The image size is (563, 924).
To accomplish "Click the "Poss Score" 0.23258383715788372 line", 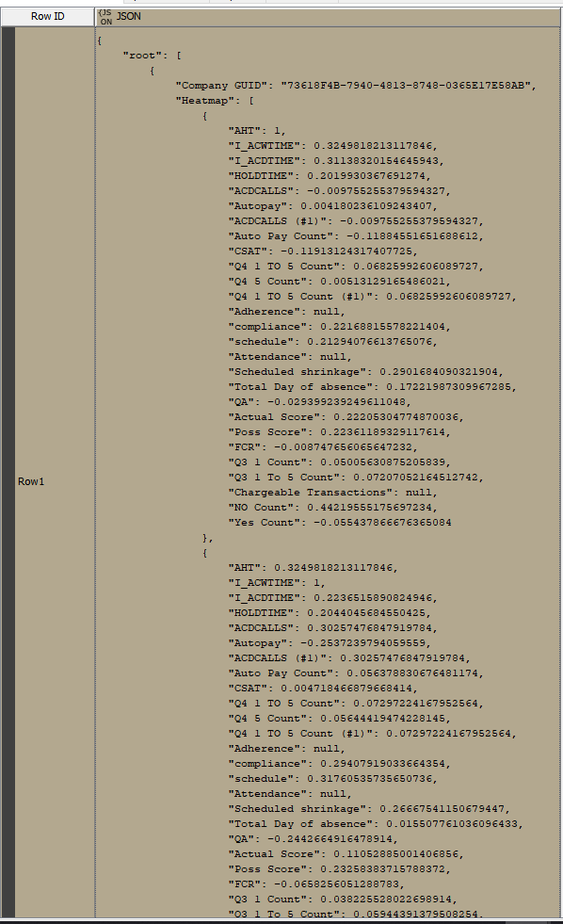I will 340,869.
